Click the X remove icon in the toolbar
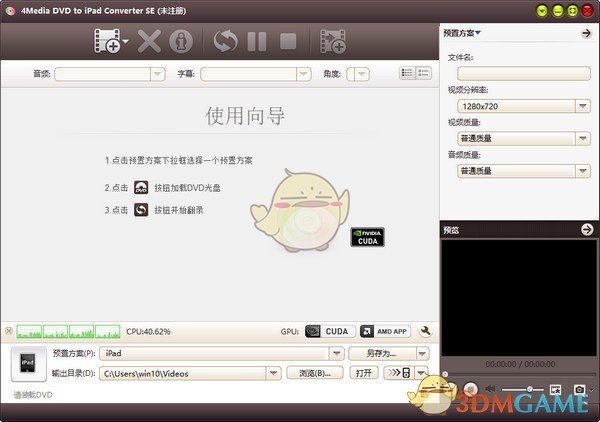This screenshot has height=422, width=600. click(x=149, y=41)
